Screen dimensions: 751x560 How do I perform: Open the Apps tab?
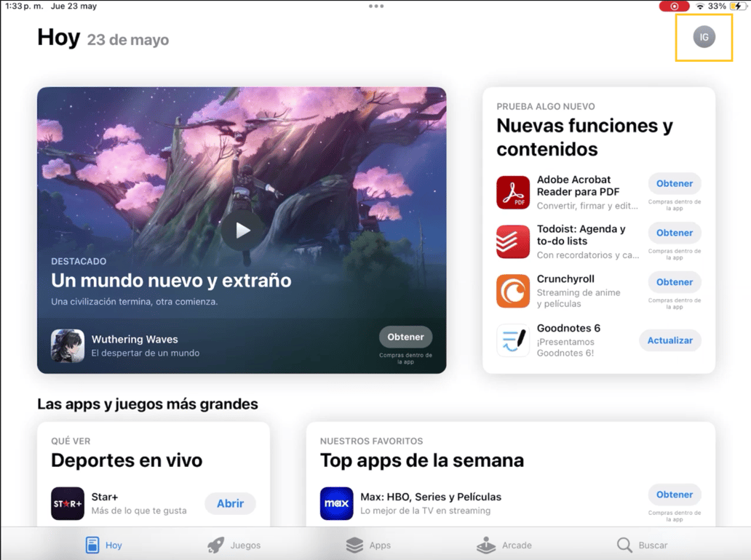[369, 545]
